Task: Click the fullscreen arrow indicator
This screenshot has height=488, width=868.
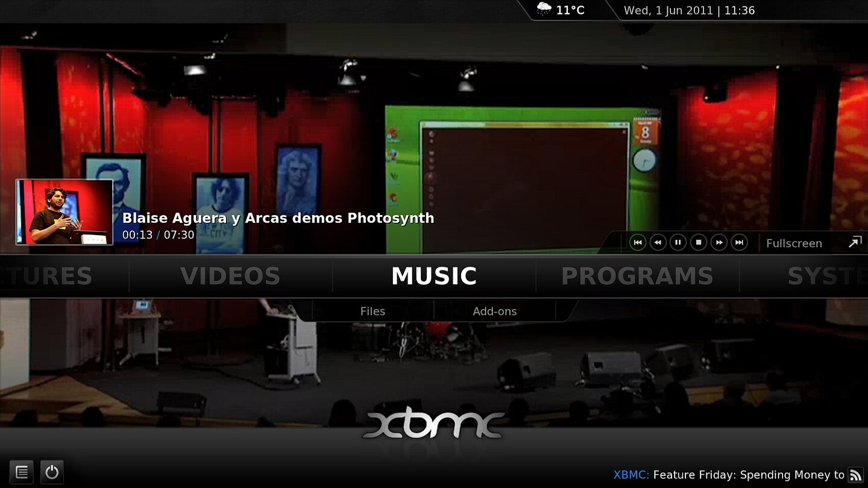Action: [854, 242]
